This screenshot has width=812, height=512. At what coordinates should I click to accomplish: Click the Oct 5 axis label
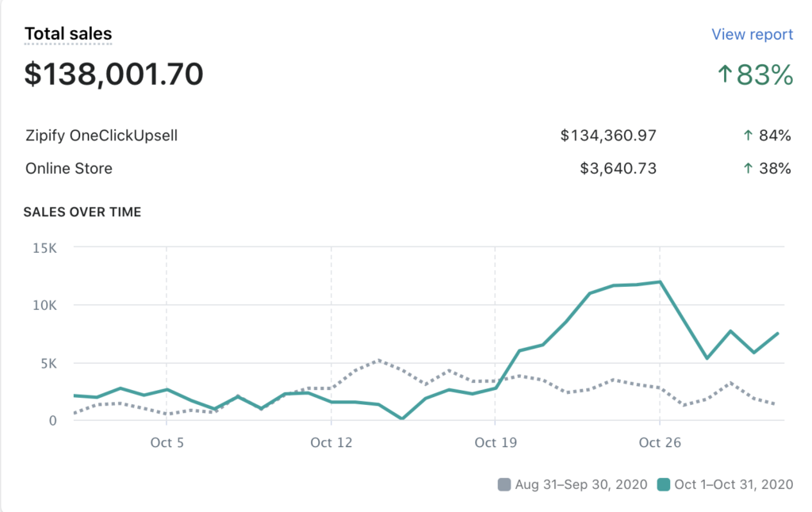pyautogui.click(x=167, y=442)
